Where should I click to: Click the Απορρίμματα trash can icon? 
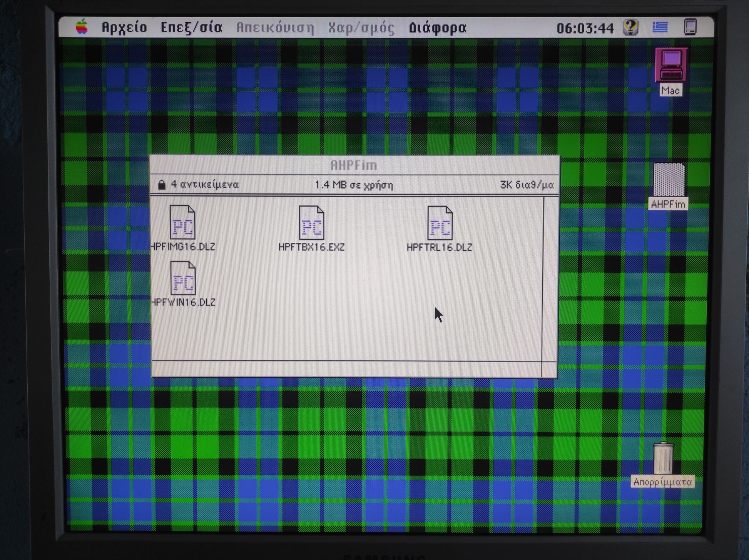[663, 458]
